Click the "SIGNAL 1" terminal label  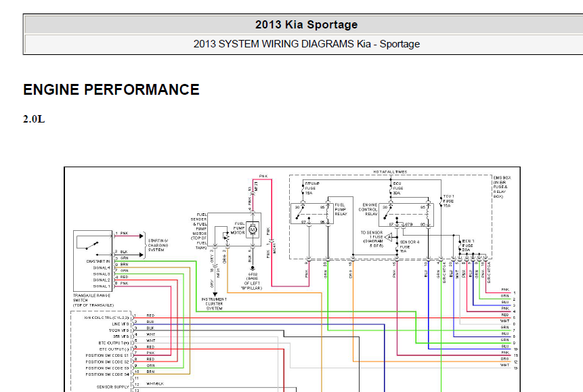click(x=102, y=286)
